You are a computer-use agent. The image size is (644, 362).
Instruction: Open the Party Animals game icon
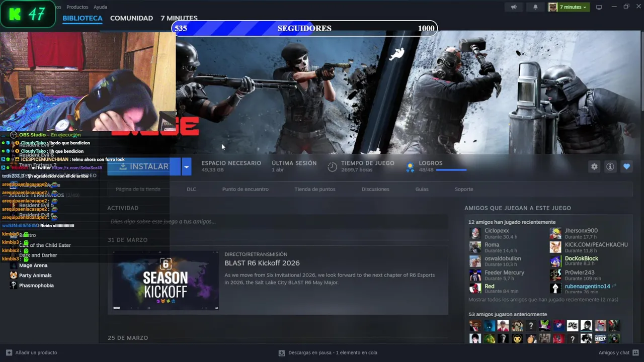pyautogui.click(x=13, y=275)
